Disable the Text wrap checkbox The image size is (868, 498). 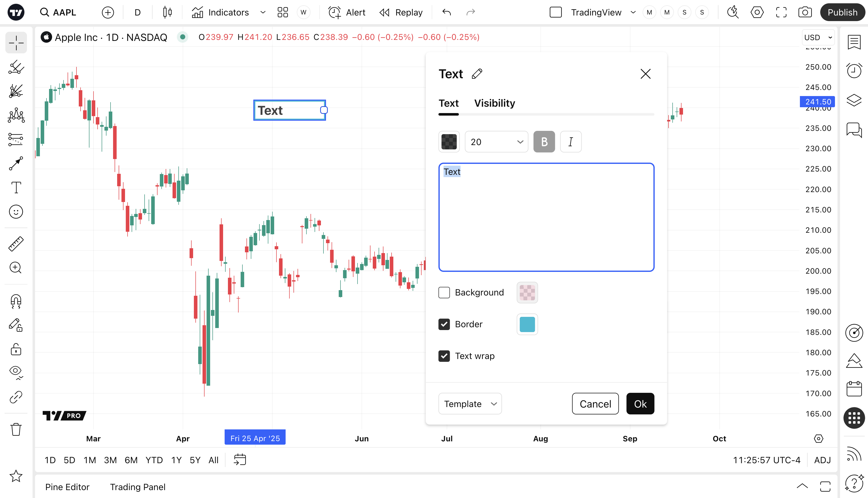444,356
